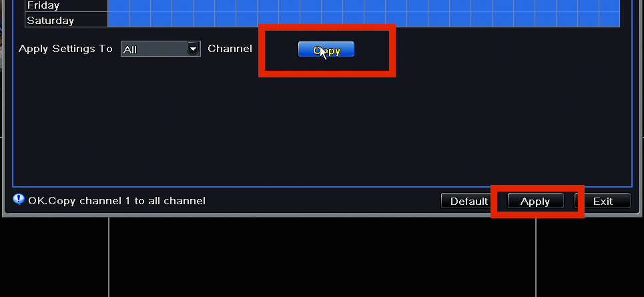Toggle the last schedule cell in Saturday row
The height and width of the screenshot is (297, 644).
[x=609, y=20]
